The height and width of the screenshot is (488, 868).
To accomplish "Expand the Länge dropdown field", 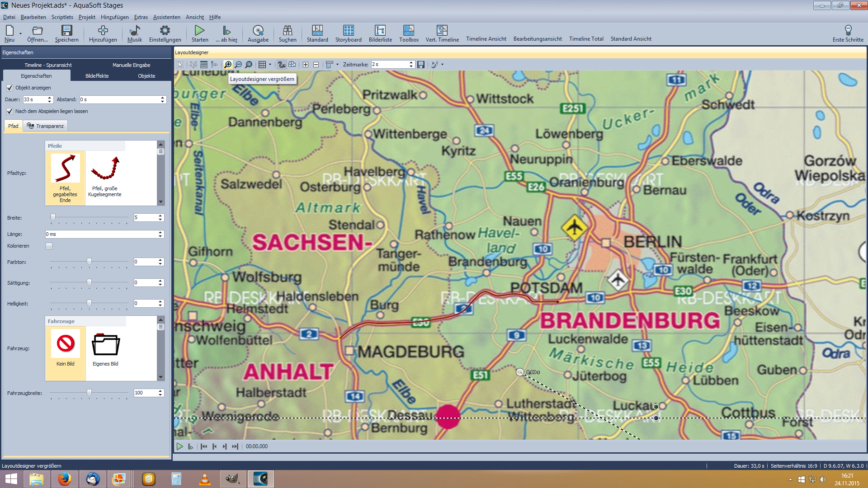I will [160, 234].
